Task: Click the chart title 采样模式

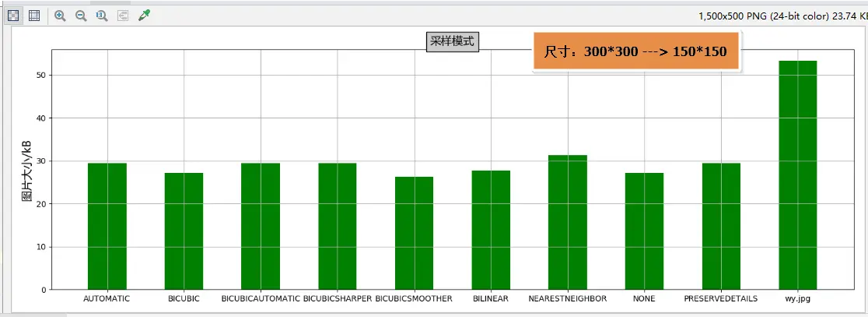Action: [x=452, y=41]
